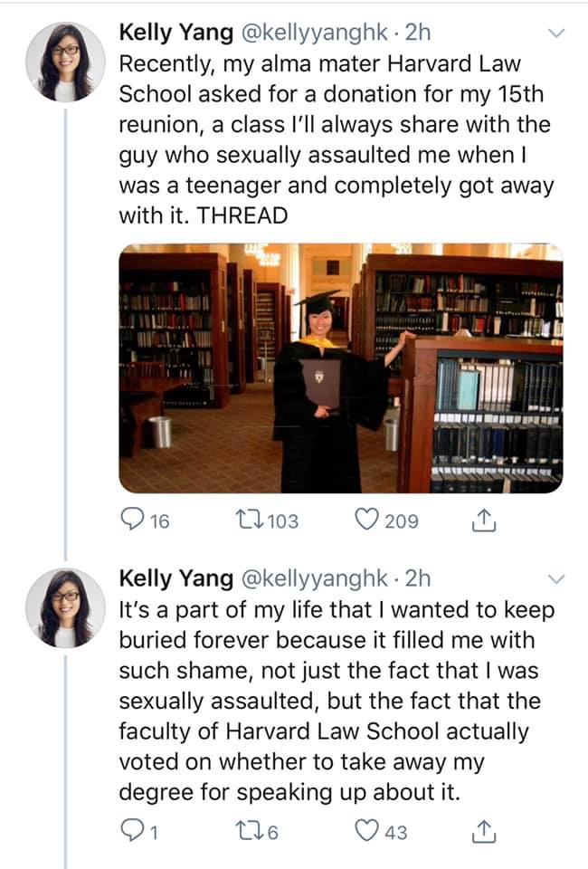The height and width of the screenshot is (869, 588).
Task: Like the second tweet with 43 likes
Action: [366, 830]
